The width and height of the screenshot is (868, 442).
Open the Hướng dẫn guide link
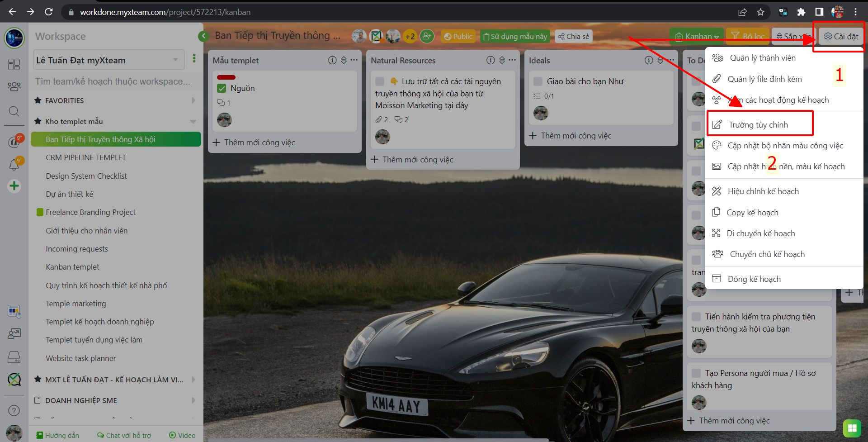point(58,435)
